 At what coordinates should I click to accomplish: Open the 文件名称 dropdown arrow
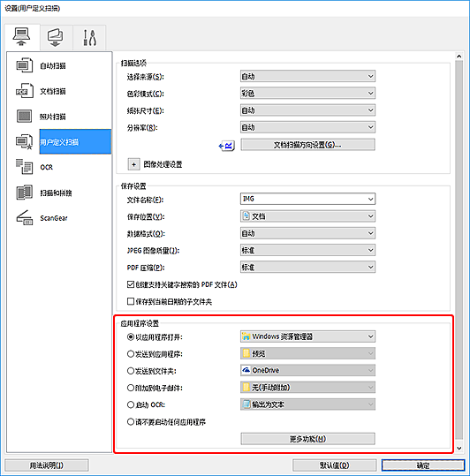click(371, 200)
